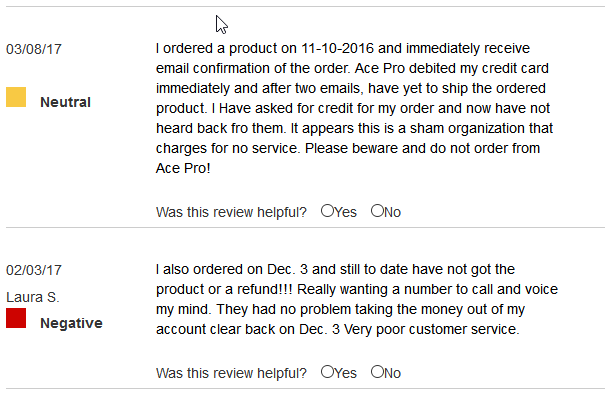Click the bold Negative rating label

[71, 323]
